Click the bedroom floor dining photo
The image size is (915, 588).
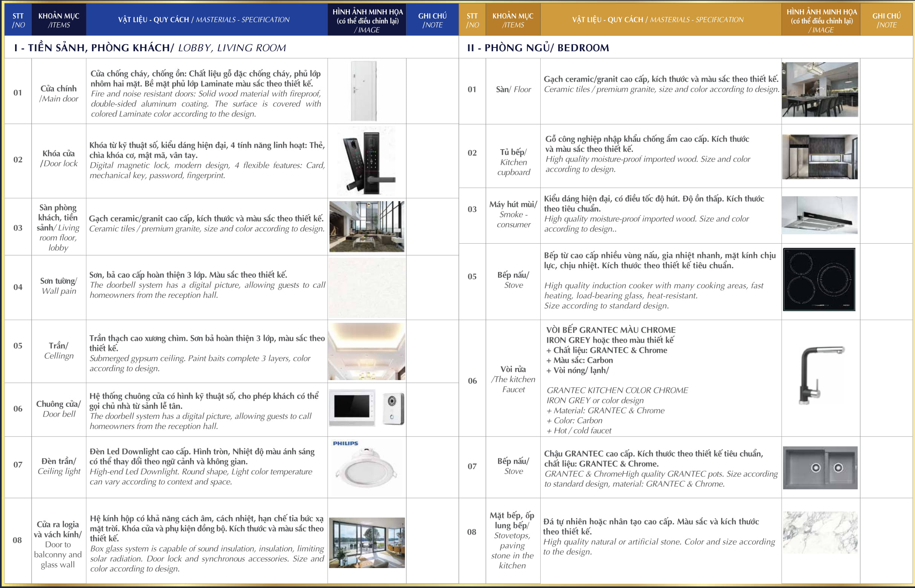(820, 89)
